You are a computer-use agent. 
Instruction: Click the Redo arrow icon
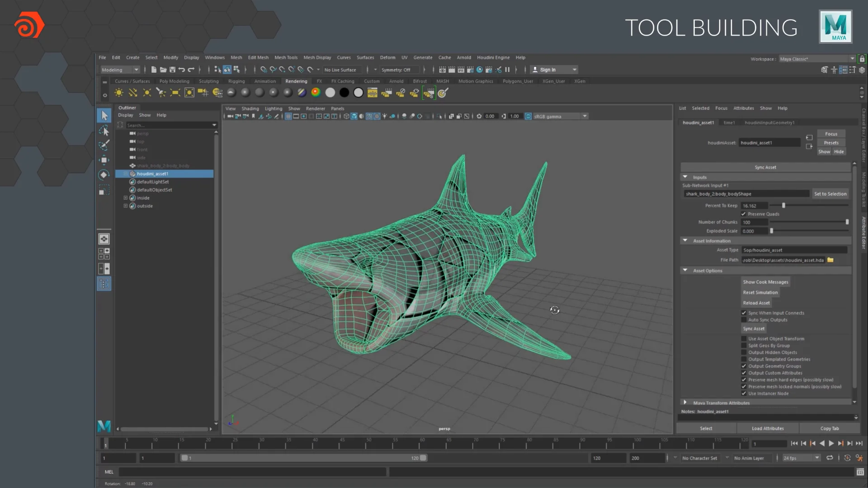191,70
